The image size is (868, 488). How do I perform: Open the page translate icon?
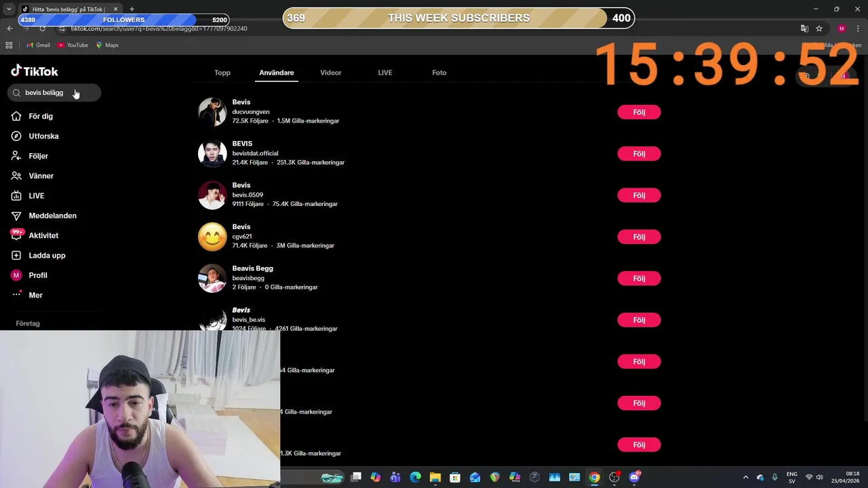pos(804,28)
